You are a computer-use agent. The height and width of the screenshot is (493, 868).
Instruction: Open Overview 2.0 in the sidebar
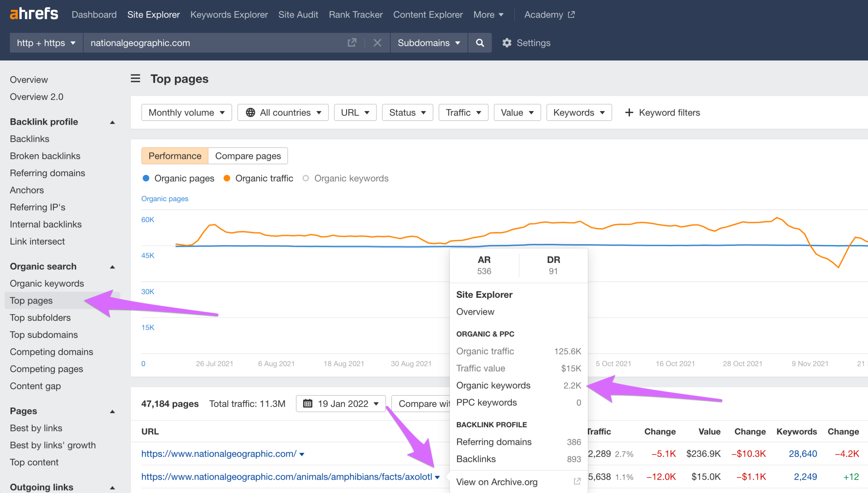pyautogui.click(x=37, y=97)
